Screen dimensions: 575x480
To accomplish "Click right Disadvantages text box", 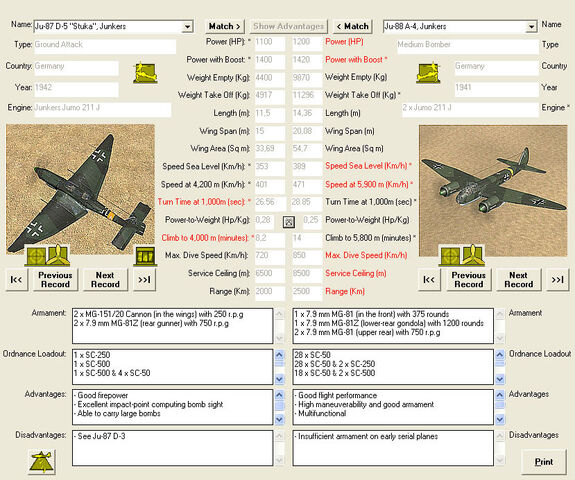I will click(393, 448).
